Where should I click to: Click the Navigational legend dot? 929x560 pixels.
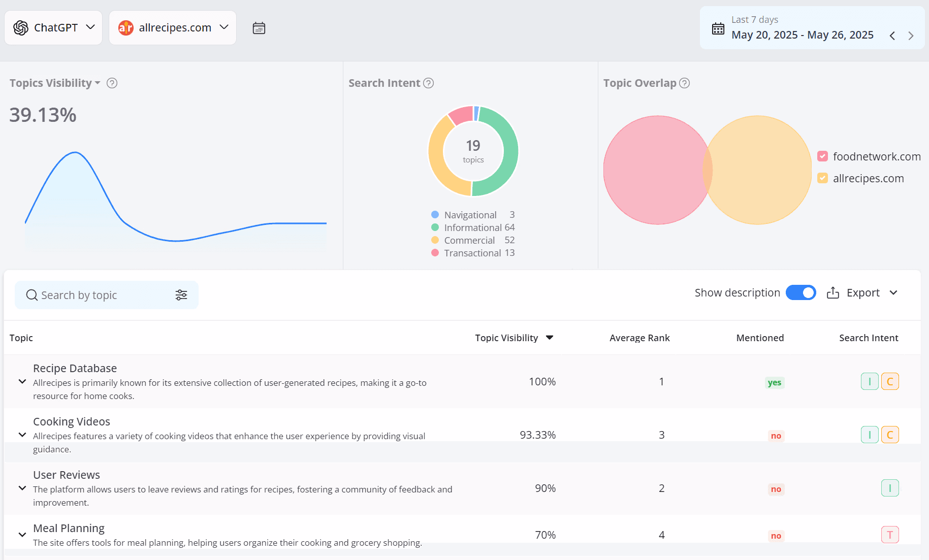435,215
